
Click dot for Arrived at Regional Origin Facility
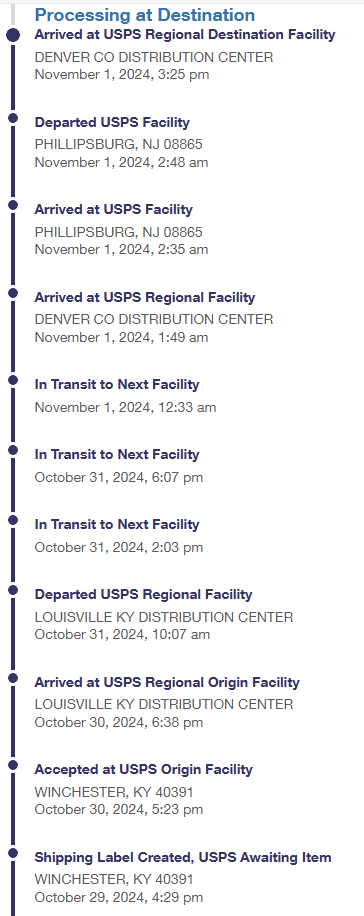coord(13,678)
